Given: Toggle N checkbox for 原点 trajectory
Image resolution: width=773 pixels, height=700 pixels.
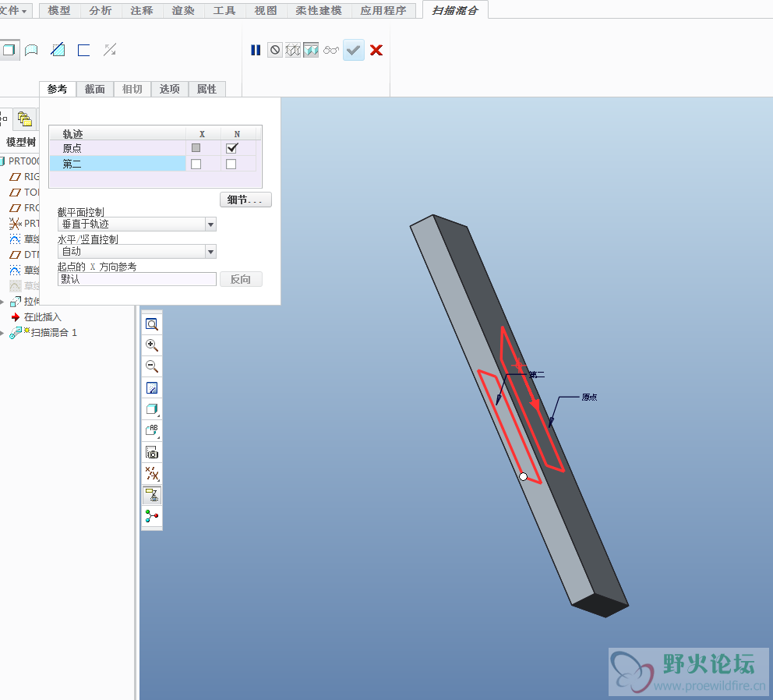Looking at the screenshot, I should [231, 148].
